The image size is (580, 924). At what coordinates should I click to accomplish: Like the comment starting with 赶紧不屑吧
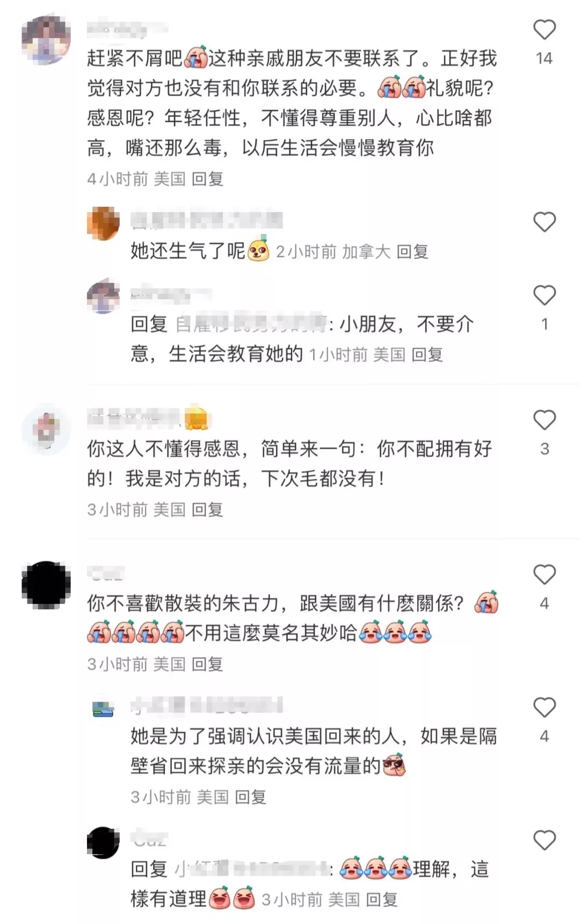544,30
